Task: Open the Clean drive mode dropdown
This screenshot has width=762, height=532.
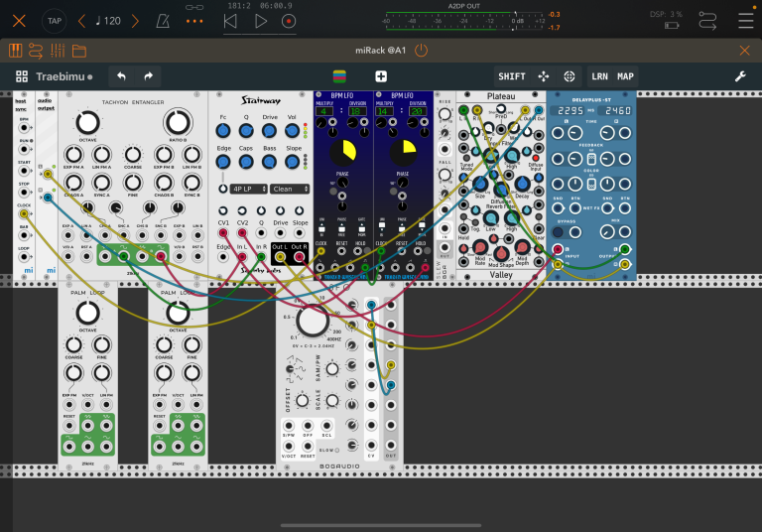Action: (x=290, y=189)
